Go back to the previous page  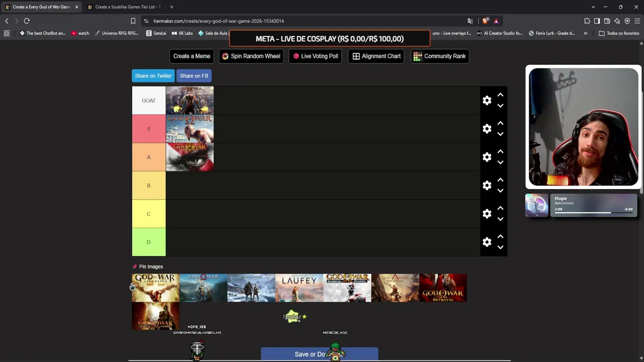(x=7, y=21)
